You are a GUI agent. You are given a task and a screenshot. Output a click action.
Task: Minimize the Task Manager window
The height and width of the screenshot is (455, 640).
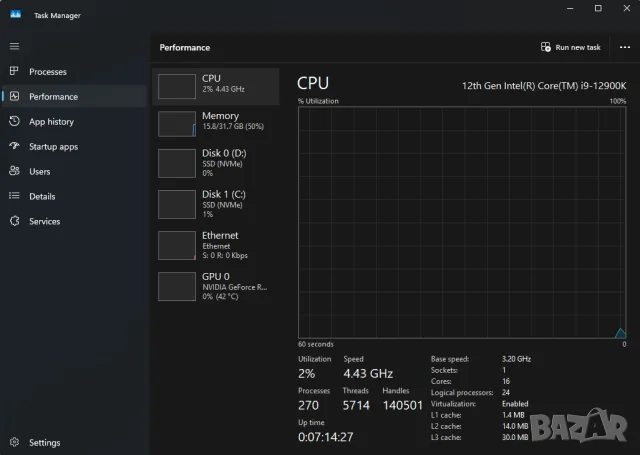pyautogui.click(x=570, y=8)
